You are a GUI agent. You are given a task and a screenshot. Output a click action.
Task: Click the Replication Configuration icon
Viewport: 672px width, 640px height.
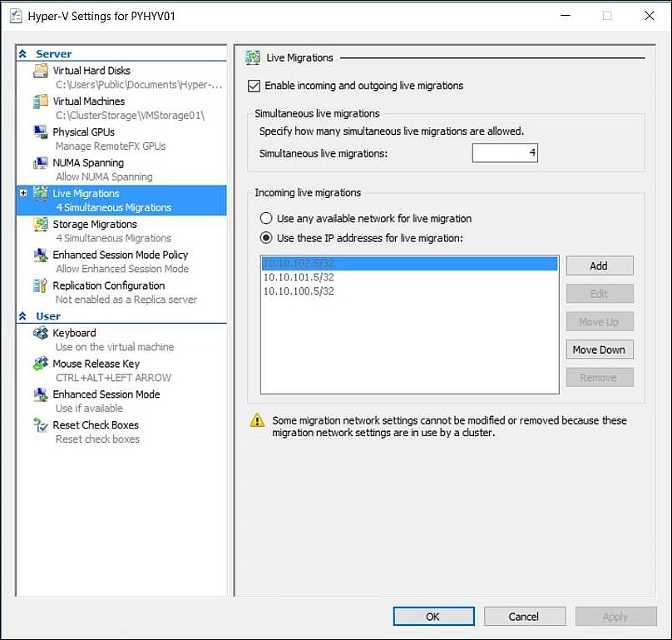point(40,286)
